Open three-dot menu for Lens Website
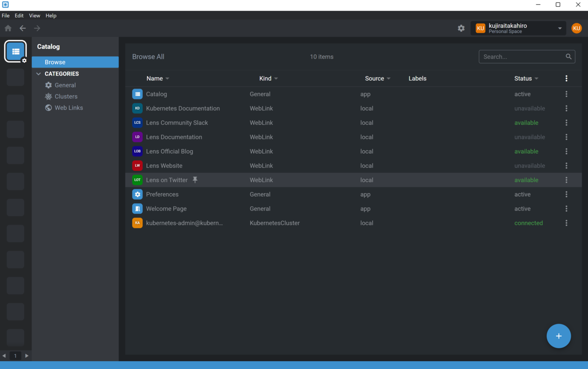This screenshot has height=369, width=588. [566, 165]
